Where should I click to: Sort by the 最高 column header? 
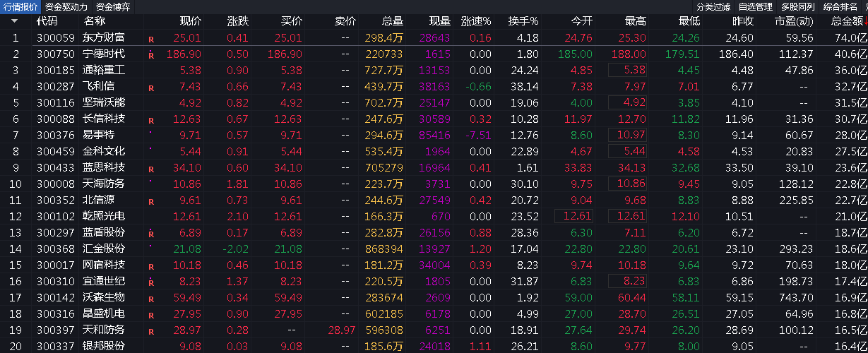(636, 21)
